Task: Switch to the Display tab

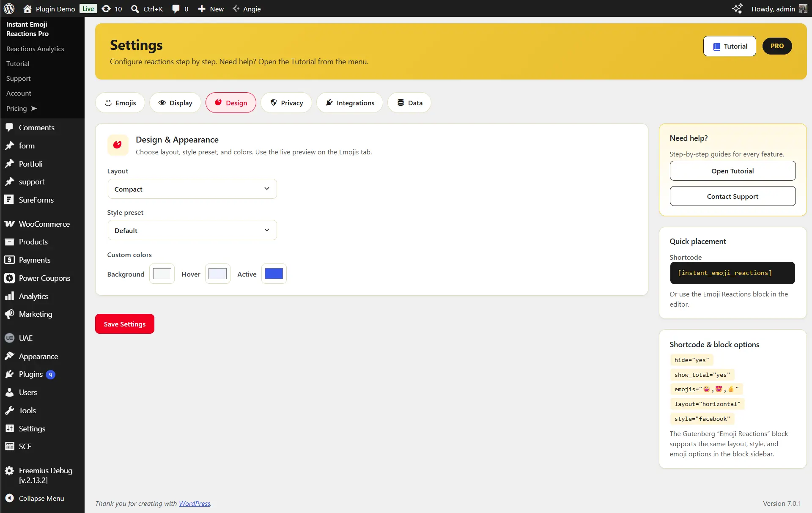Action: 175,103
